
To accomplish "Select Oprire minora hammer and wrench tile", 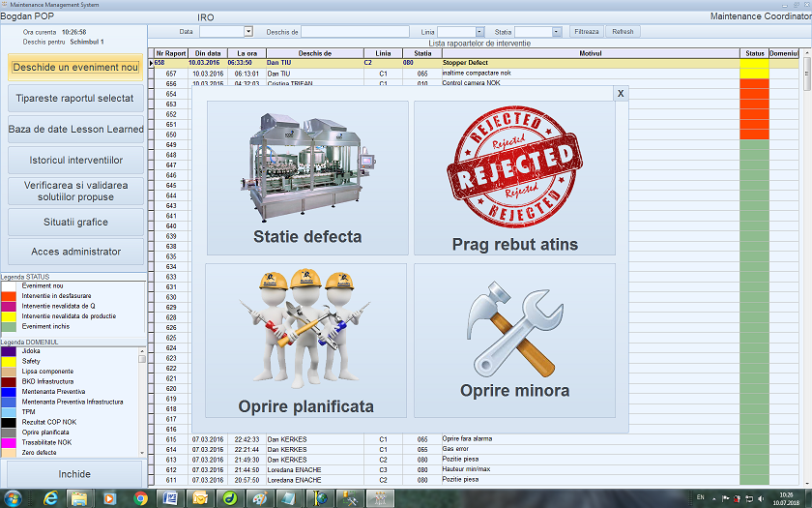I will click(514, 340).
